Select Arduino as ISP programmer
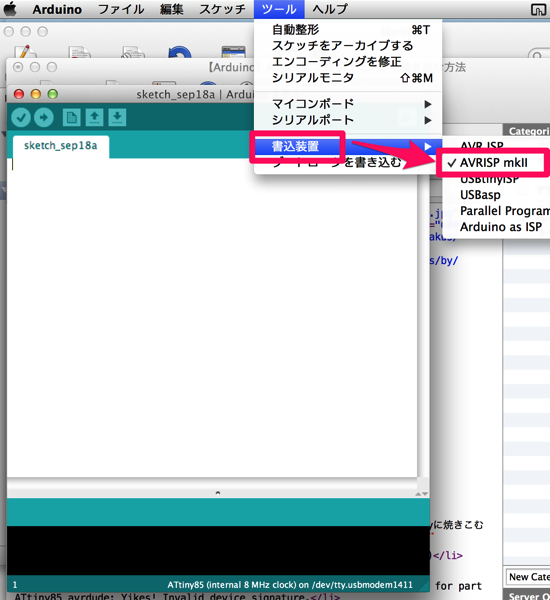550x600 pixels. [x=496, y=227]
